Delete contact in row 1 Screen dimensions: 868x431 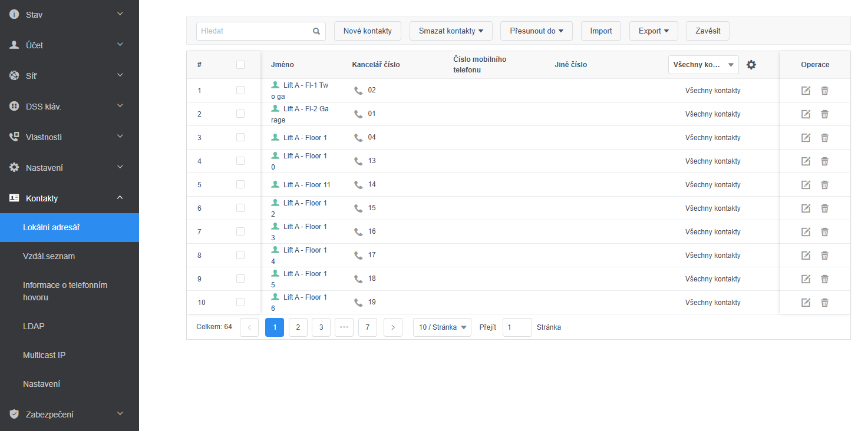click(824, 91)
